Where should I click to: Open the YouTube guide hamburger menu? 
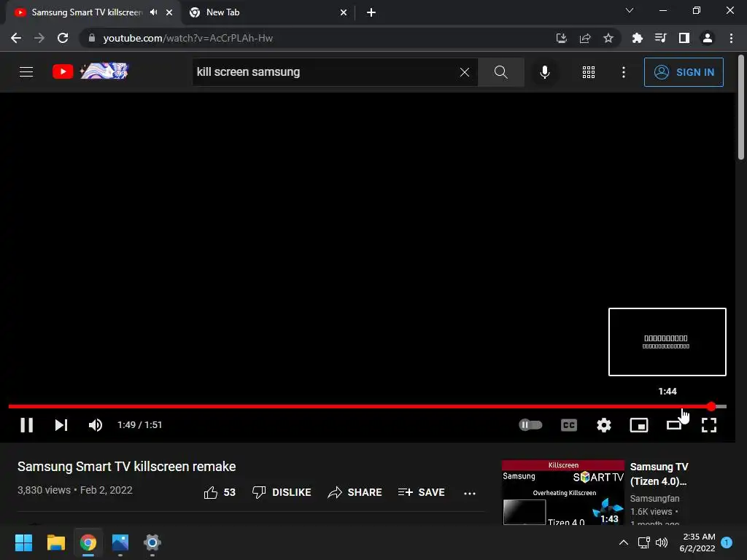click(x=26, y=72)
